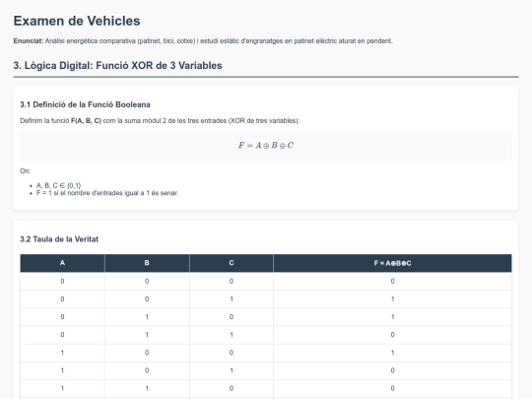532x399 pixels.
Task: Click the F result cell for row 1 0 1
Action: [x=392, y=370]
